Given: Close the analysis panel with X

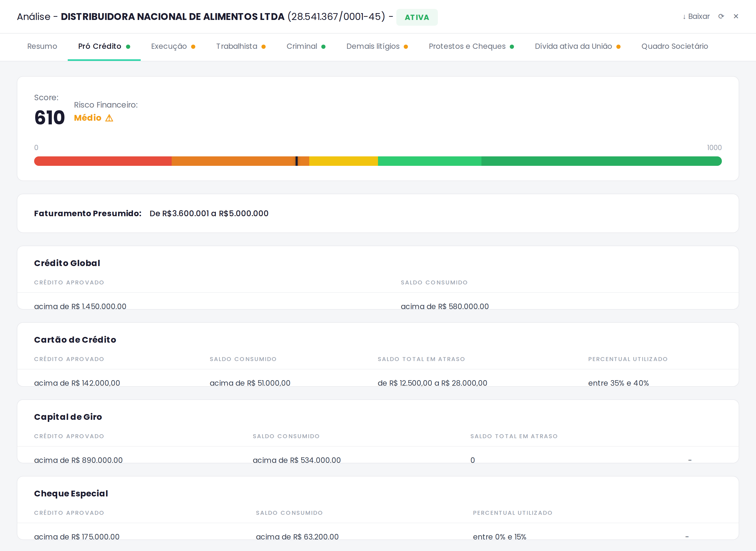Looking at the screenshot, I should coord(736,16).
